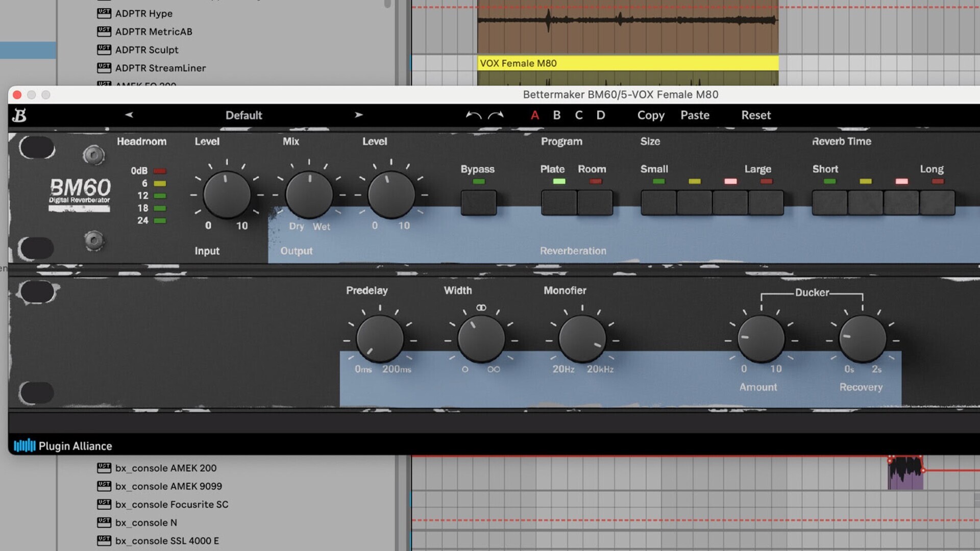The height and width of the screenshot is (551, 980).
Task: Select settings slot A
Action: tap(534, 115)
